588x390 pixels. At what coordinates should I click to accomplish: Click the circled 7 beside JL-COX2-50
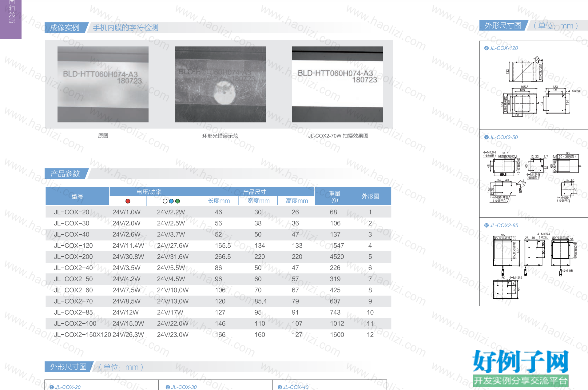click(x=486, y=137)
